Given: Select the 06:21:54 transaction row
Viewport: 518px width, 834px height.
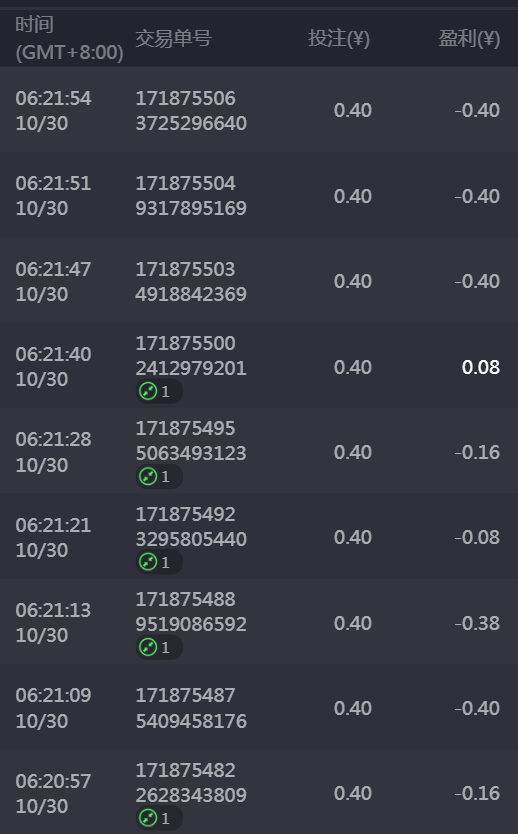Looking at the screenshot, I should [259, 110].
